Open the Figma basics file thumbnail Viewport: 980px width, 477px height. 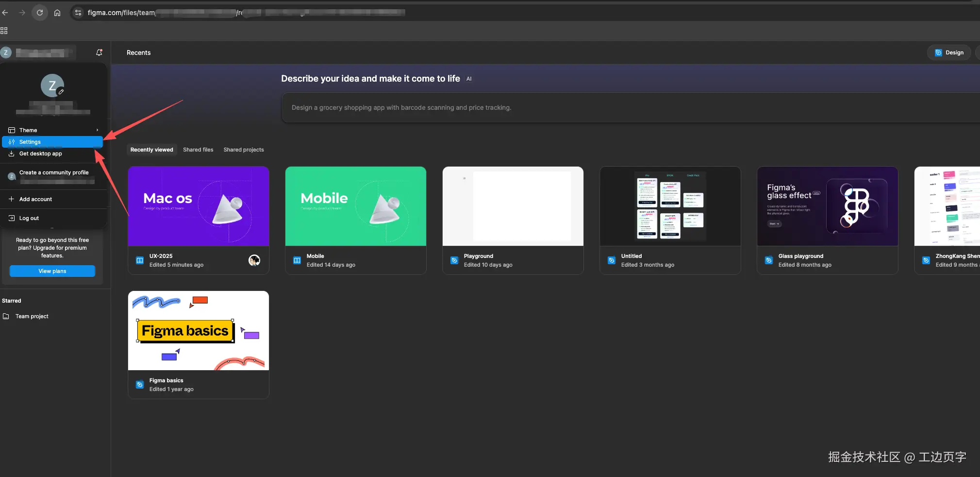[x=199, y=330]
